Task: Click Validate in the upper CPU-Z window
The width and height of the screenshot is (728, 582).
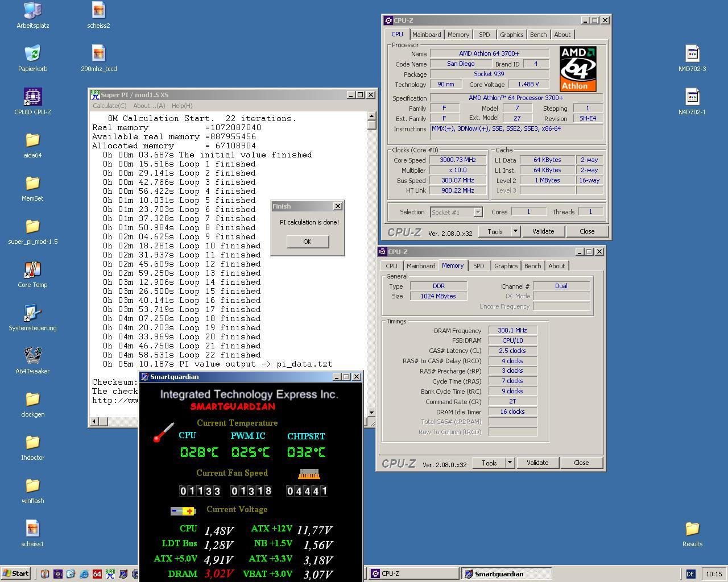Action: (x=543, y=231)
